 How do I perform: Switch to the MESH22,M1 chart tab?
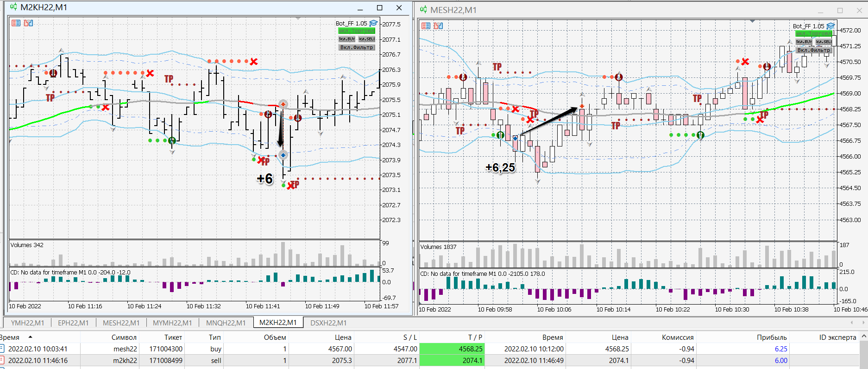(x=121, y=323)
